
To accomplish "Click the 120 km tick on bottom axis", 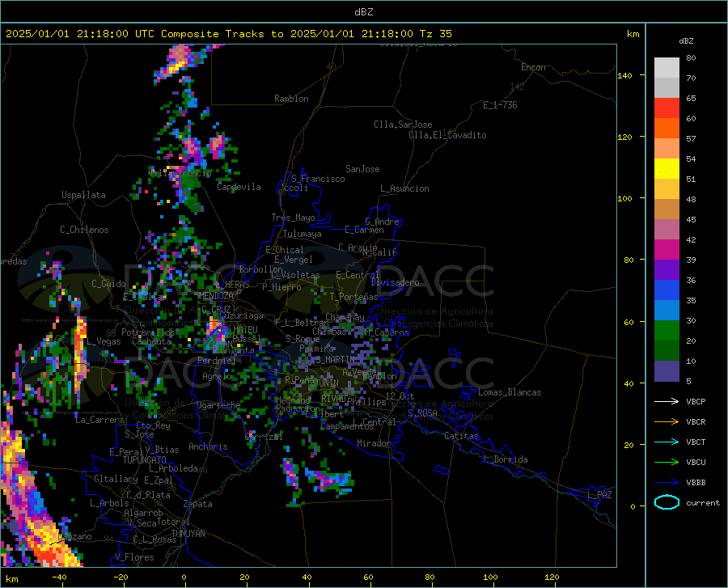I will click(x=552, y=577).
